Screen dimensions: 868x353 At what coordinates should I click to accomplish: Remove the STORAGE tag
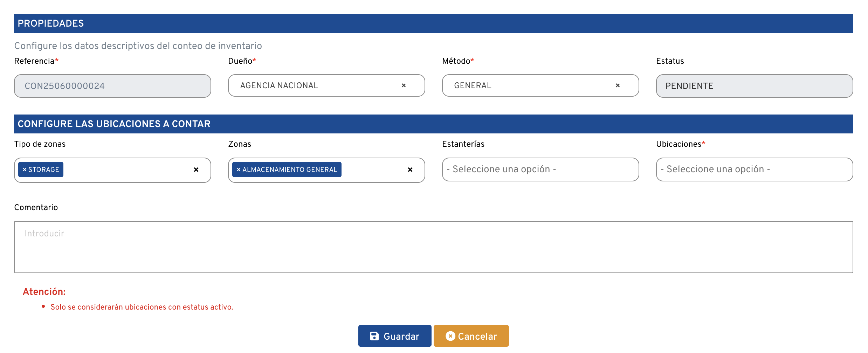point(25,169)
